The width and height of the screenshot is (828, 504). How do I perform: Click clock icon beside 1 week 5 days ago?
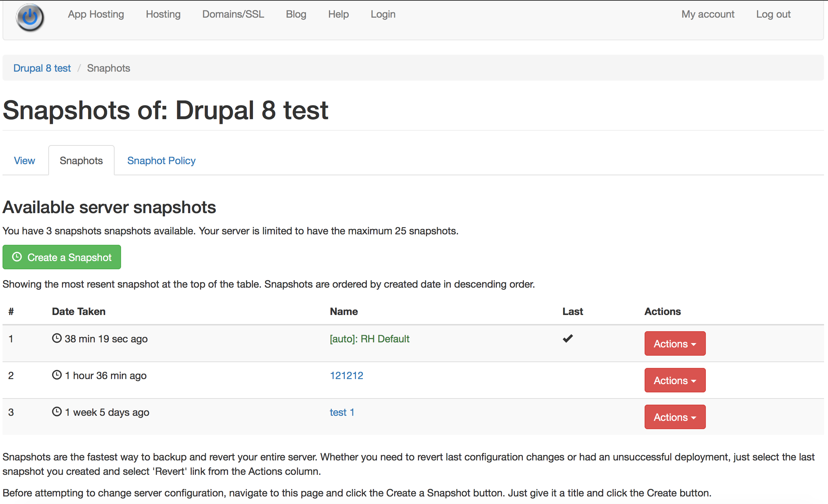click(57, 411)
